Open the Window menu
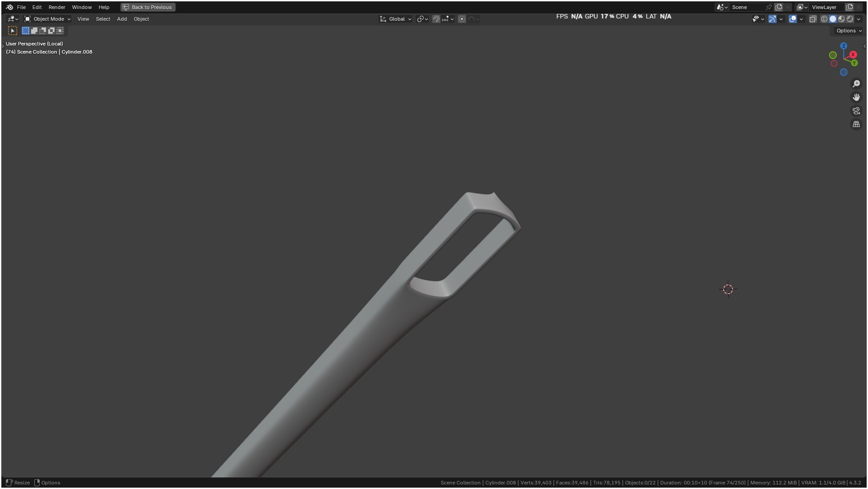 [82, 7]
